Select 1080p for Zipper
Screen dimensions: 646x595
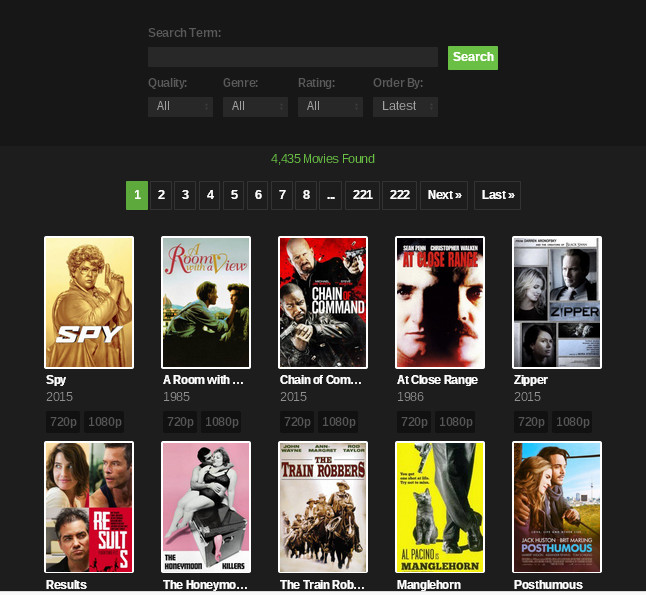[x=573, y=422]
